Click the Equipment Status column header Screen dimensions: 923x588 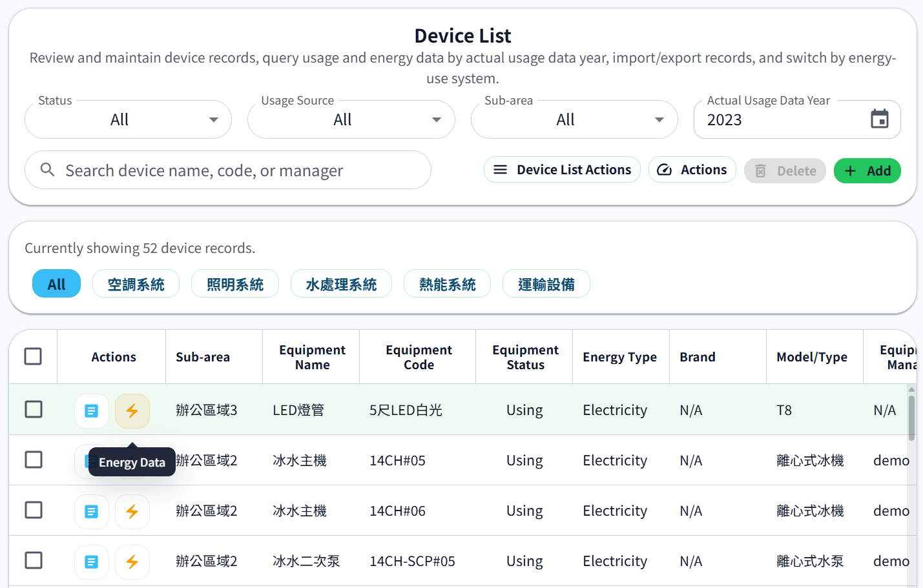[x=525, y=357]
